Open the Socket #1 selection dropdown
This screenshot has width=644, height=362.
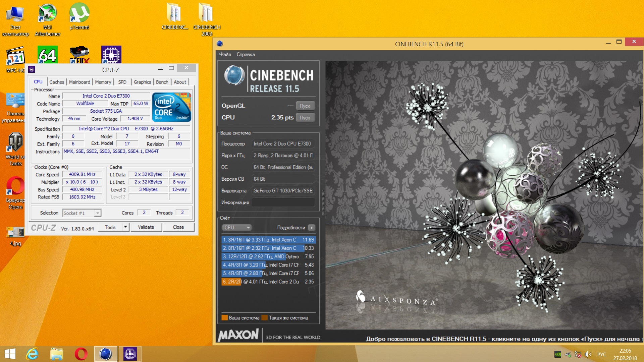pyautogui.click(x=82, y=213)
